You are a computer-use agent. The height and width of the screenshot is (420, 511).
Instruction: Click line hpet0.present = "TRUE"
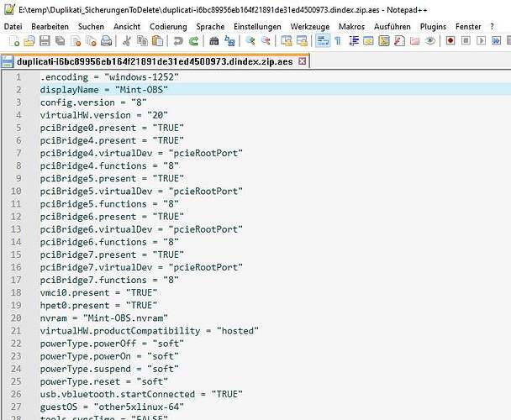[98, 305]
